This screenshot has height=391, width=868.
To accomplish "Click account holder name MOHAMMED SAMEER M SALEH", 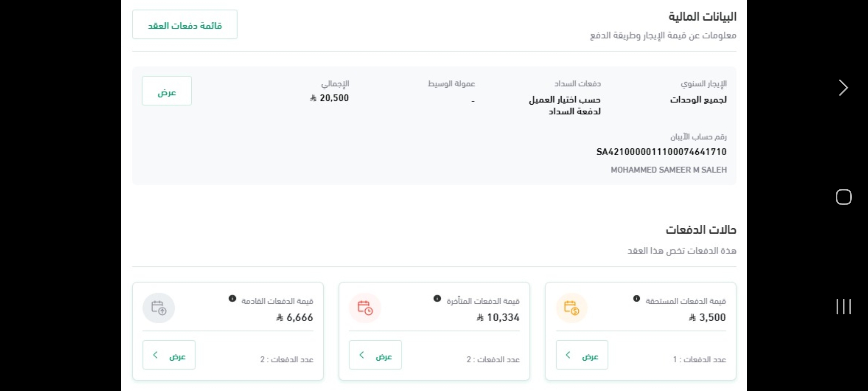I will pyautogui.click(x=668, y=170).
